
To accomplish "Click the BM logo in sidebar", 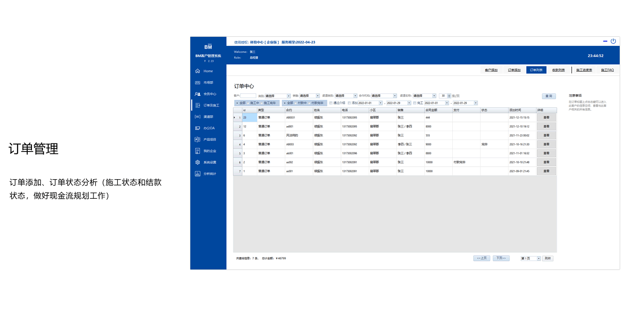I will (x=208, y=46).
